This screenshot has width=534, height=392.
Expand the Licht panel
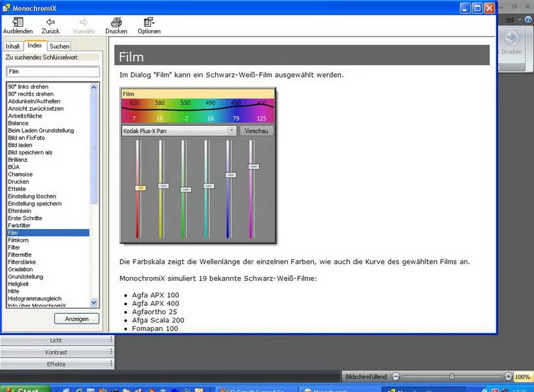[x=56, y=341]
